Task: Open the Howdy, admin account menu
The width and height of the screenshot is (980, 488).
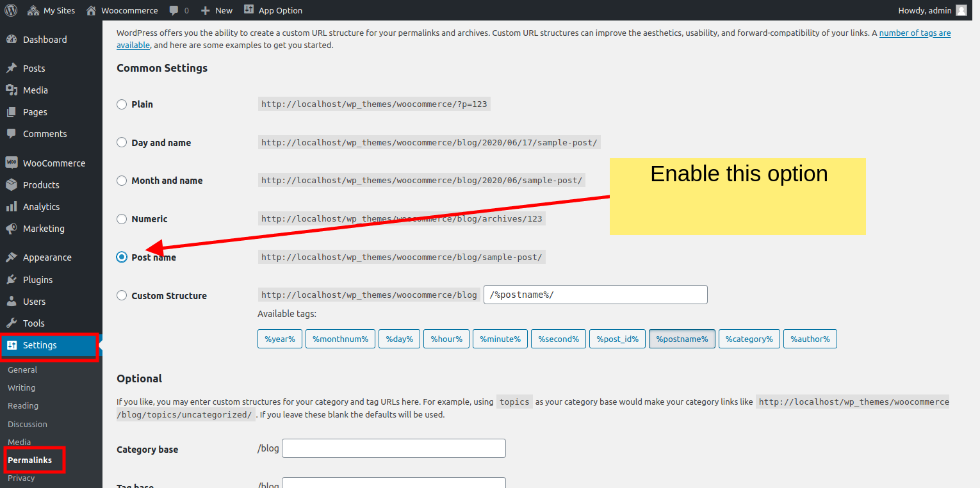Action: point(933,10)
